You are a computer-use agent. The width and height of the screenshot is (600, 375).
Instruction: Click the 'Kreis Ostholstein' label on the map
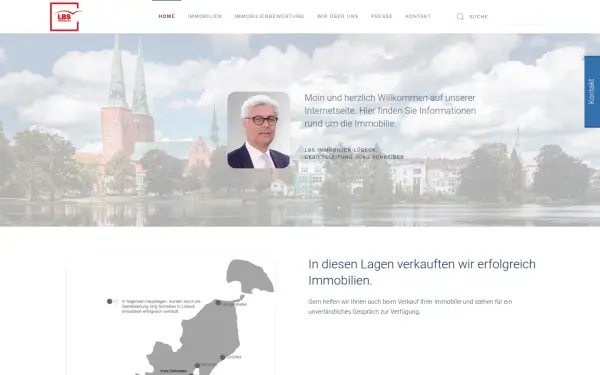pyautogui.click(x=174, y=371)
